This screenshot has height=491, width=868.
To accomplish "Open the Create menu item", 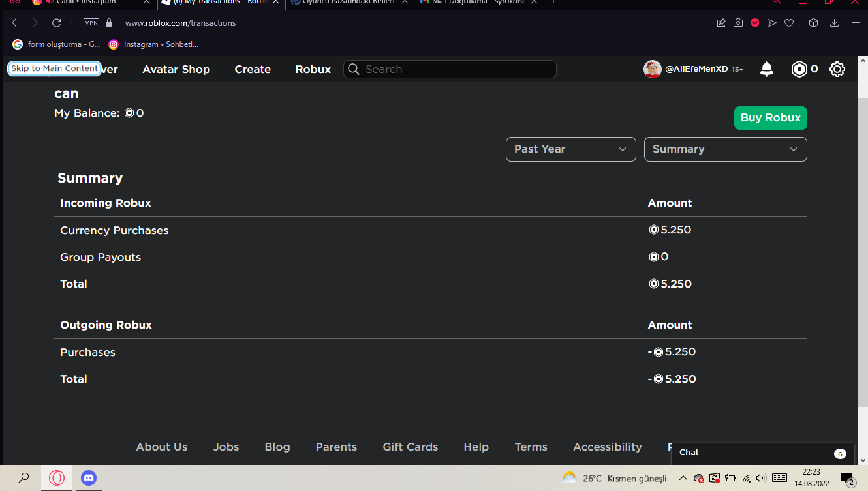I will coord(253,69).
